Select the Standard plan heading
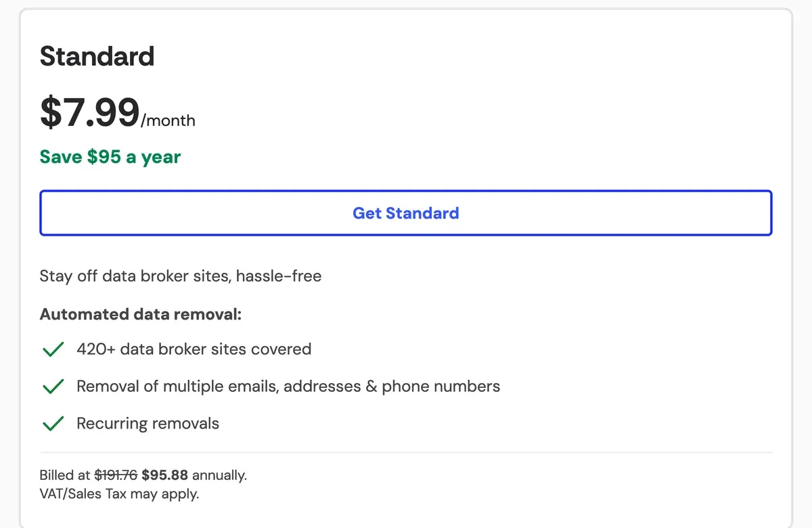This screenshot has height=528, width=812. coord(97,56)
